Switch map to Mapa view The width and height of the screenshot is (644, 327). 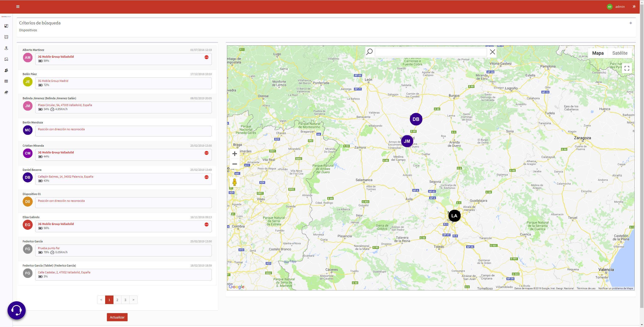pos(598,53)
